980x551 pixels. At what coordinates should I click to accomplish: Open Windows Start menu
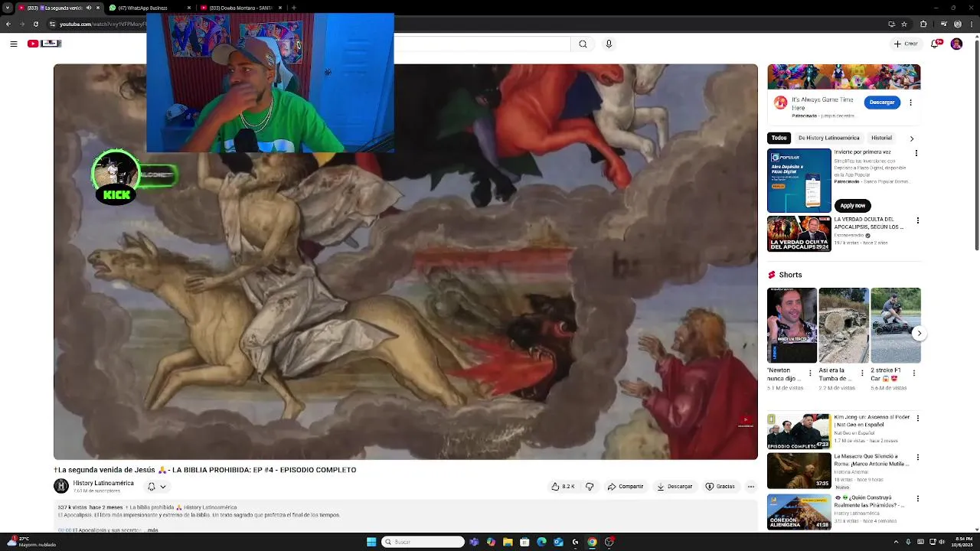371,542
